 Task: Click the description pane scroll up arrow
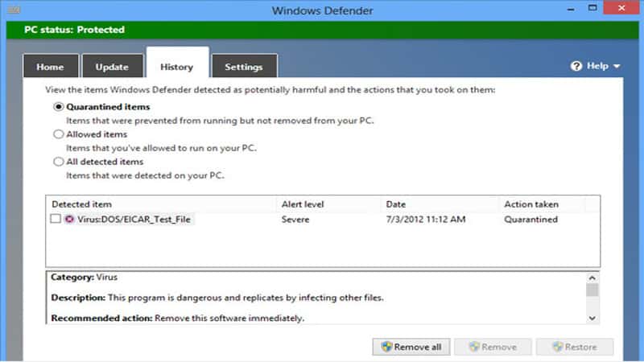[x=592, y=277]
